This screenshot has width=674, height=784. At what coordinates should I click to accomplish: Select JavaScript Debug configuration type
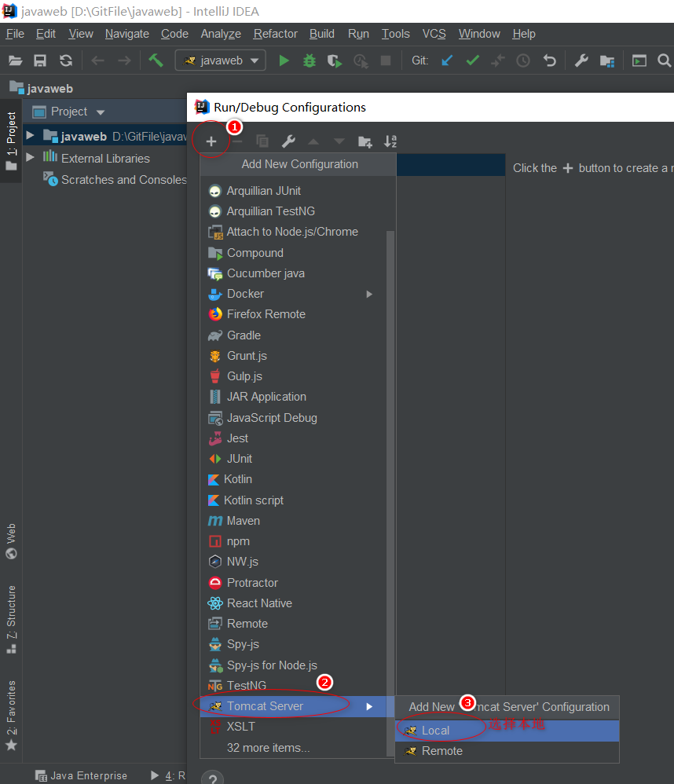click(293, 418)
